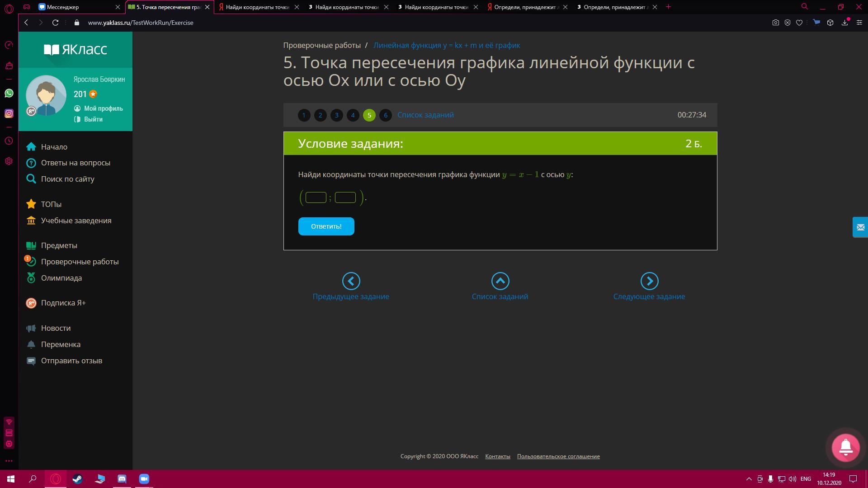Open Проверочные работы in the sidebar menu
Image resolution: width=868 pixels, height=488 pixels.
80,262
